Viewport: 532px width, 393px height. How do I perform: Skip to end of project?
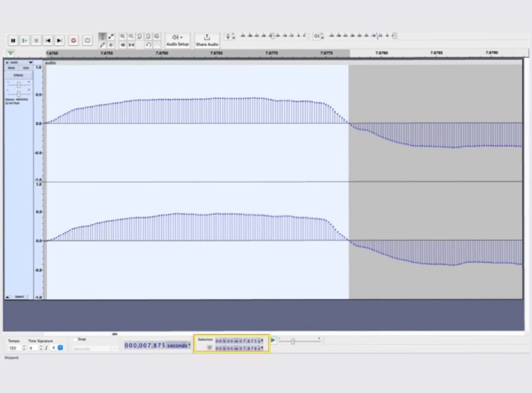coord(59,41)
